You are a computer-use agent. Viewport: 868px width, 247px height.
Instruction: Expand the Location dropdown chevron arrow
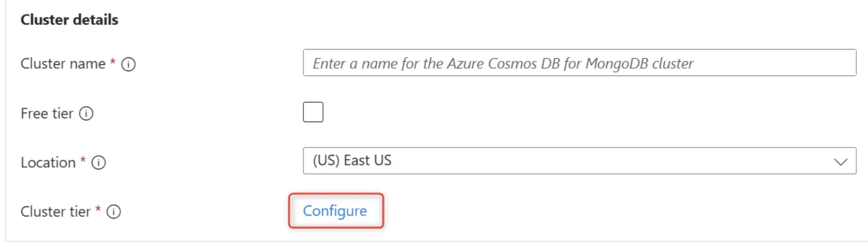(841, 162)
